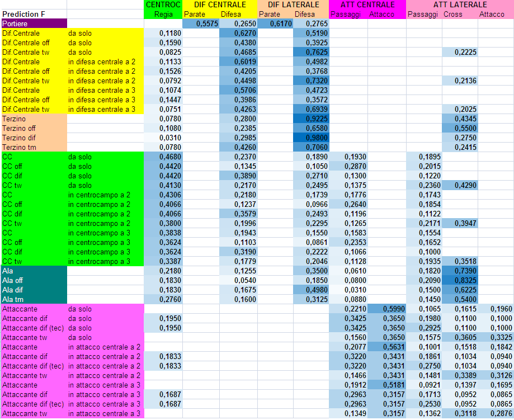Click Ala tm Regia value 0,2760
The width and height of the screenshot is (514, 420).
[x=163, y=299]
